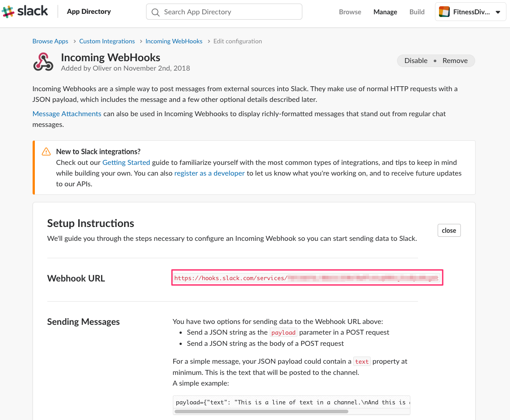Click the horizontal scrollbar under the payload example

[x=261, y=412]
